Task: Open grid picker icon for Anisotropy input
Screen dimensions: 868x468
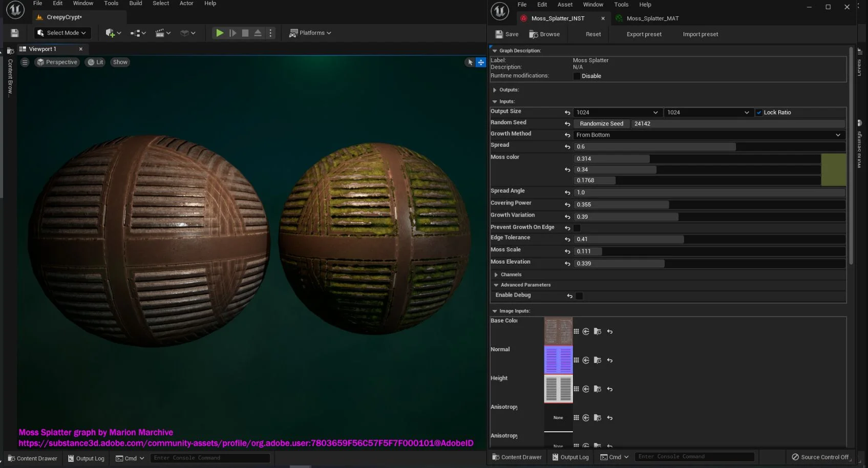Action: [x=576, y=418]
